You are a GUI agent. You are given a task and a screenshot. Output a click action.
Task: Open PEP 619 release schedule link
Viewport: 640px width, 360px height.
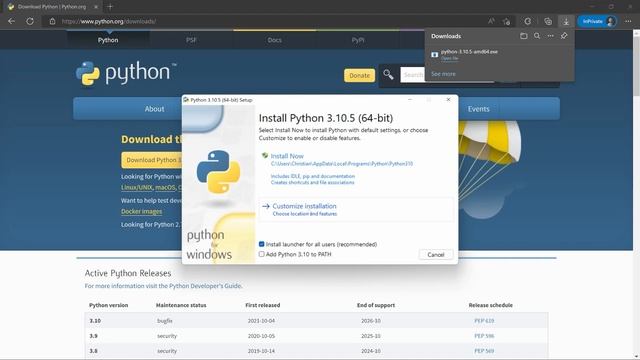(484, 320)
